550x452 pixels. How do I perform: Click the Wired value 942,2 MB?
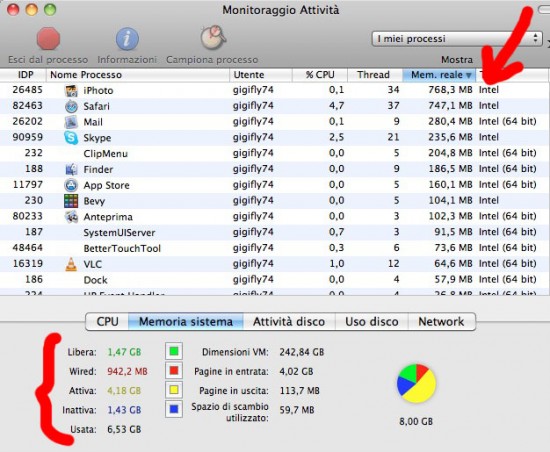click(127, 371)
